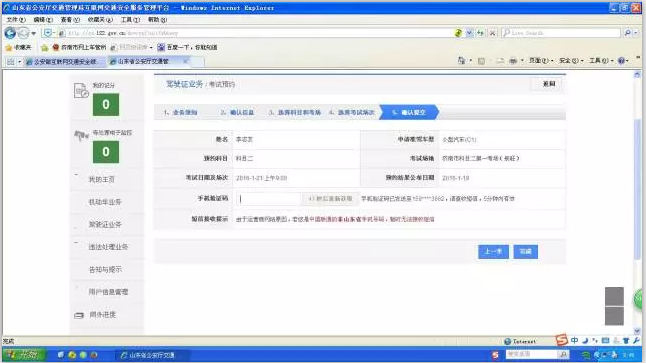
Task: Open 用户信息管理 in sidebar
Action: click(x=108, y=292)
